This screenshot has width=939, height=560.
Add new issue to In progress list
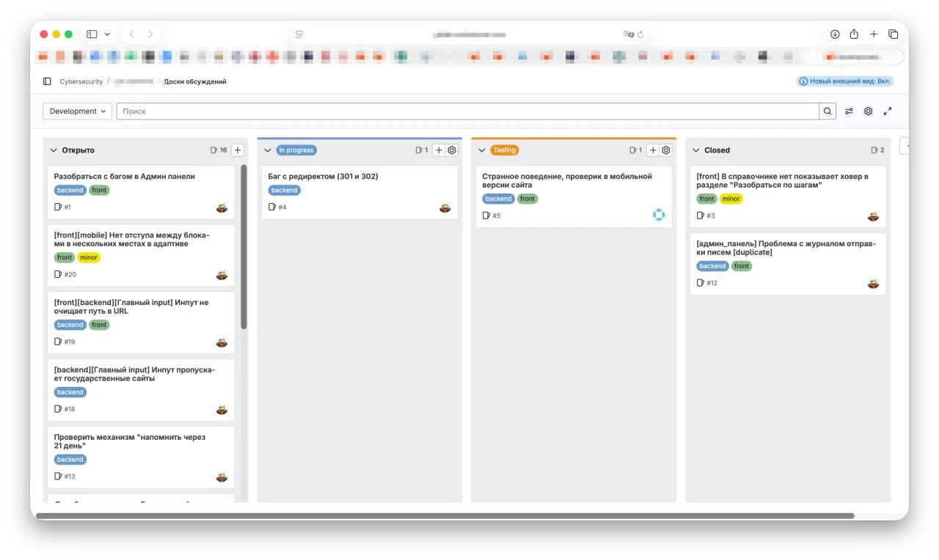pyautogui.click(x=439, y=150)
